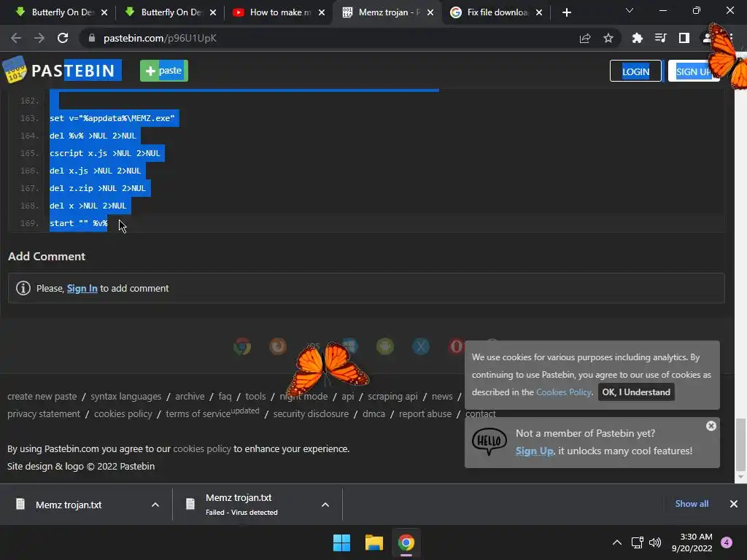Open the archive footer link

click(190, 396)
